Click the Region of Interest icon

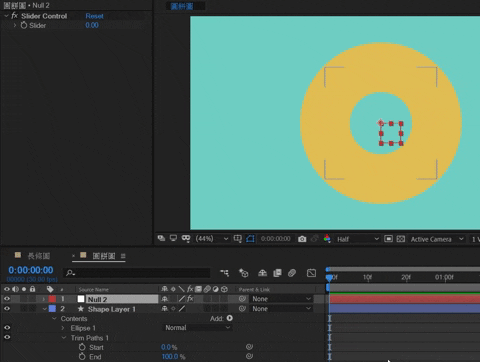(388, 239)
